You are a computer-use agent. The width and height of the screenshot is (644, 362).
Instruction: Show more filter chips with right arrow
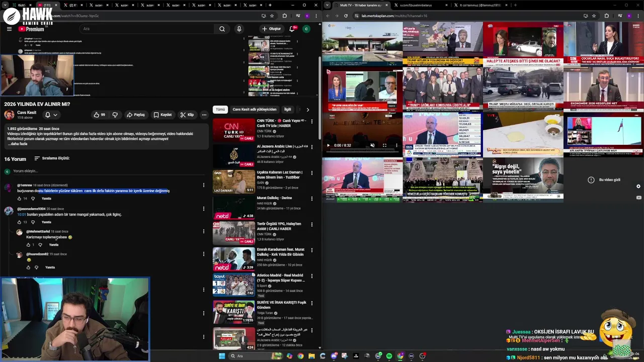point(308,109)
